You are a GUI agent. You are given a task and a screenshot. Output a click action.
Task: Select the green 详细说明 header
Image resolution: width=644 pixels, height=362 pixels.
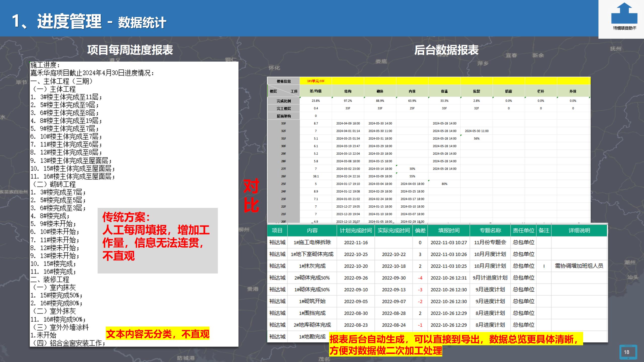579,231
